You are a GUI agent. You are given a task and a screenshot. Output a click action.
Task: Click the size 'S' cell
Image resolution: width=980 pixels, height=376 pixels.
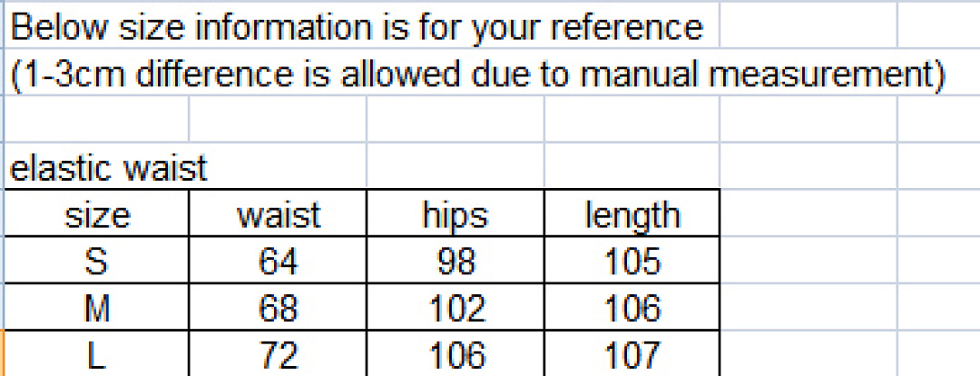[x=96, y=260]
